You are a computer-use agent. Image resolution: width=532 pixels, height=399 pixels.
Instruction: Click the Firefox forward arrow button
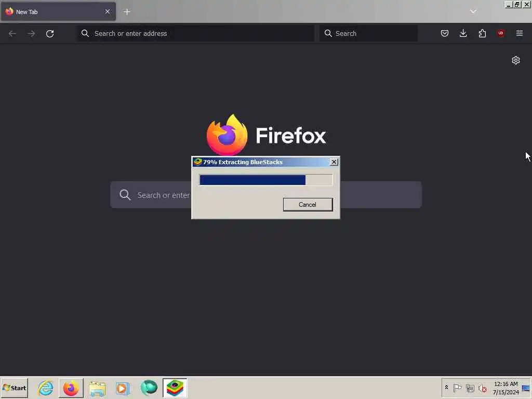coord(31,34)
